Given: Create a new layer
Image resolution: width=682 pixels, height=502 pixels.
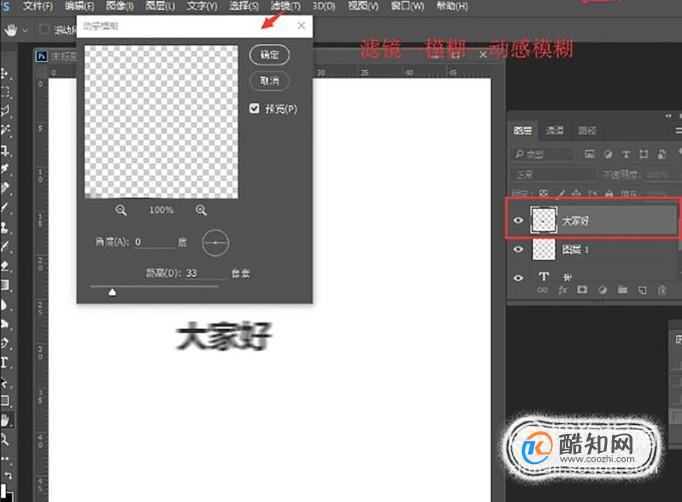Looking at the screenshot, I should point(642,290).
